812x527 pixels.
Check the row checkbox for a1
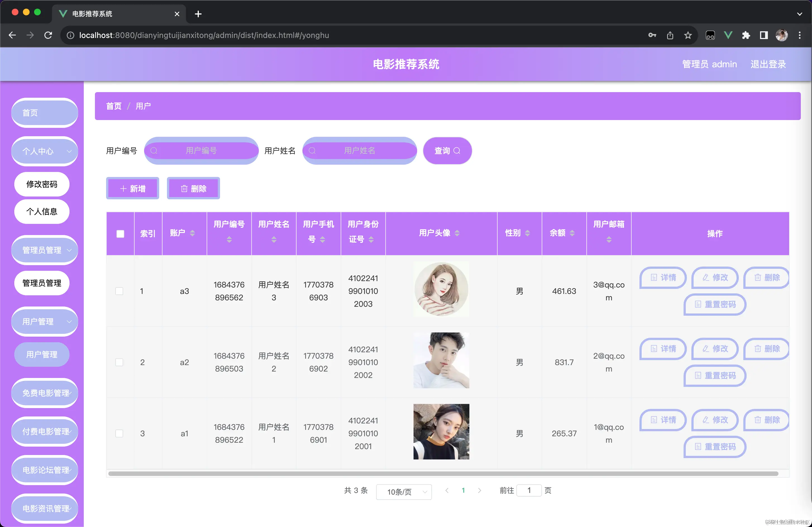tap(119, 433)
